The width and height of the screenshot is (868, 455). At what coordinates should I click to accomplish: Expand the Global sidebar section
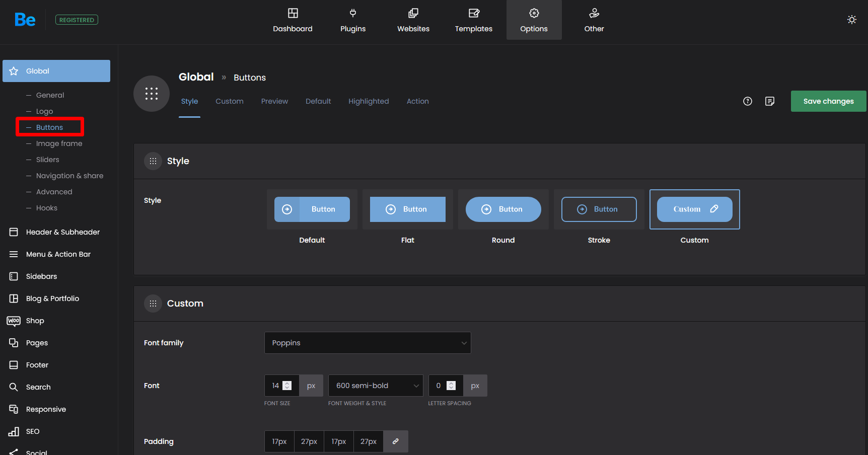56,71
